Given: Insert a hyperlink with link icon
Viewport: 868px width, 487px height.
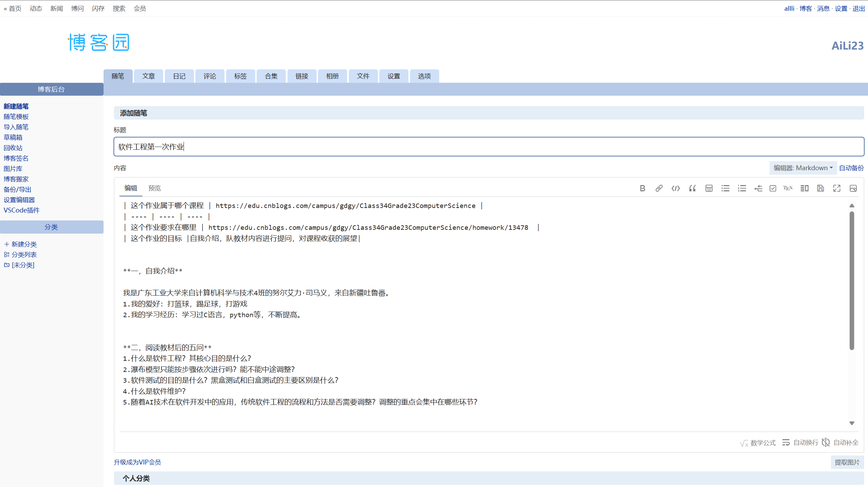Looking at the screenshot, I should tap(659, 188).
